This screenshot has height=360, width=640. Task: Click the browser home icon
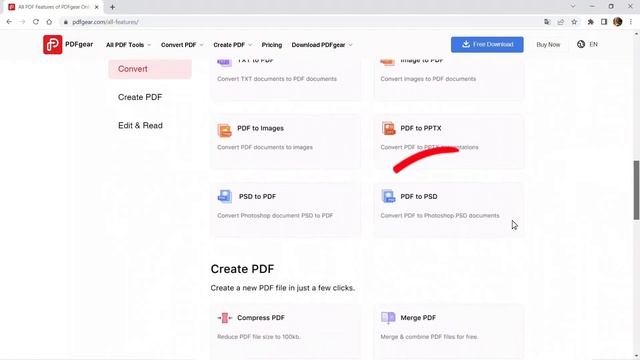pyautogui.click(x=49, y=22)
